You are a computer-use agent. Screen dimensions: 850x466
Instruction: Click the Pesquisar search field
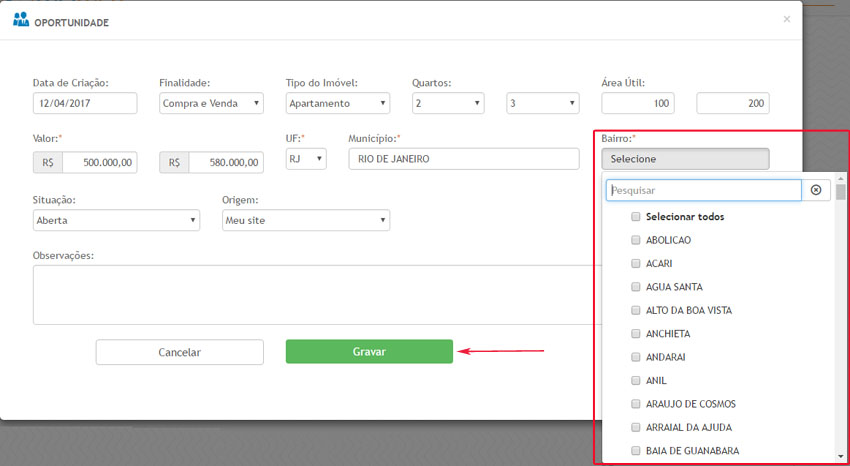coord(703,190)
